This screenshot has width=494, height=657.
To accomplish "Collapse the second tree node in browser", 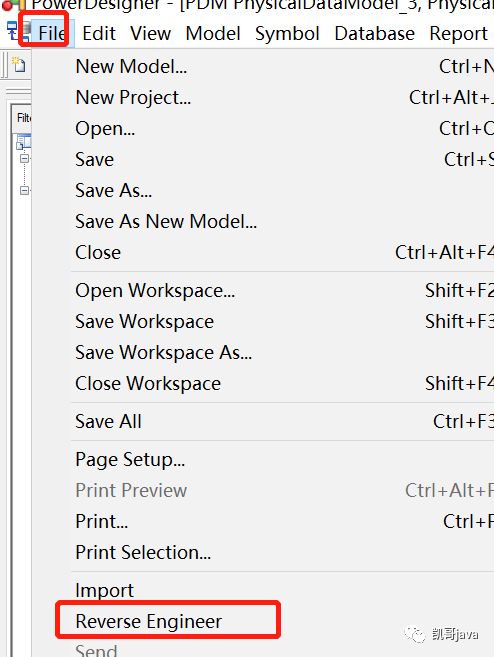I will [24, 191].
